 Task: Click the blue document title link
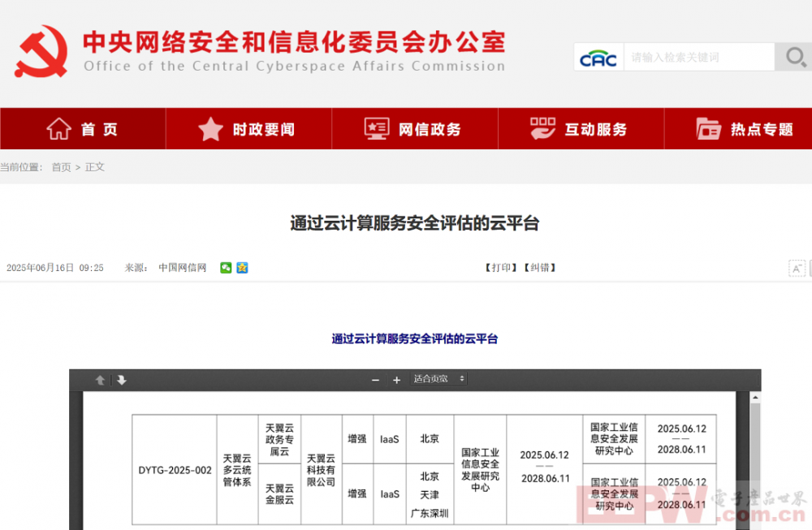(x=414, y=339)
